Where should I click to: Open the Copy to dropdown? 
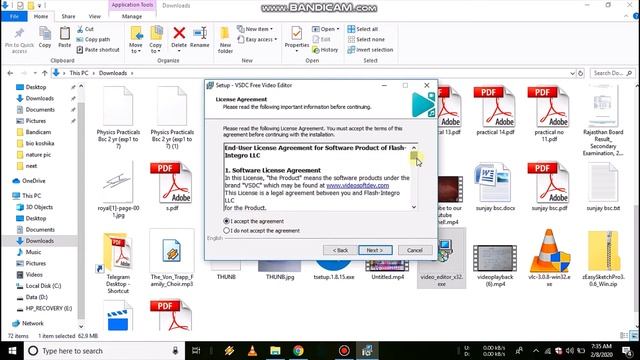[155, 40]
